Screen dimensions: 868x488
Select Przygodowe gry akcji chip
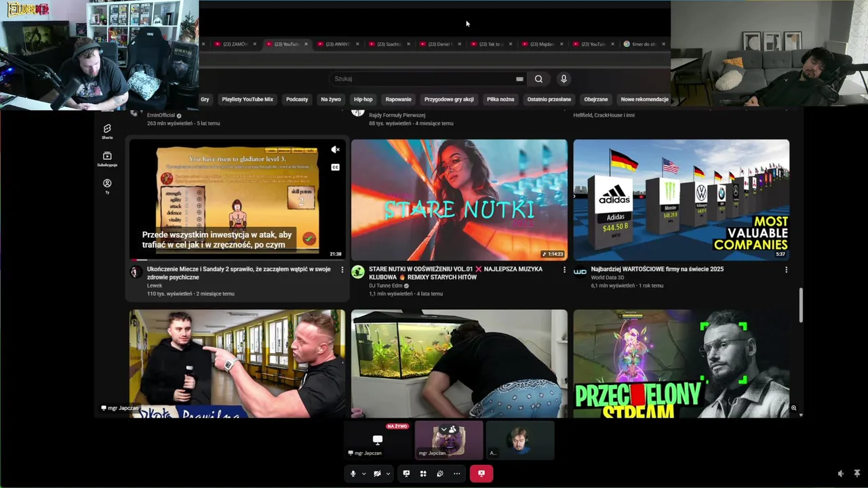(449, 99)
